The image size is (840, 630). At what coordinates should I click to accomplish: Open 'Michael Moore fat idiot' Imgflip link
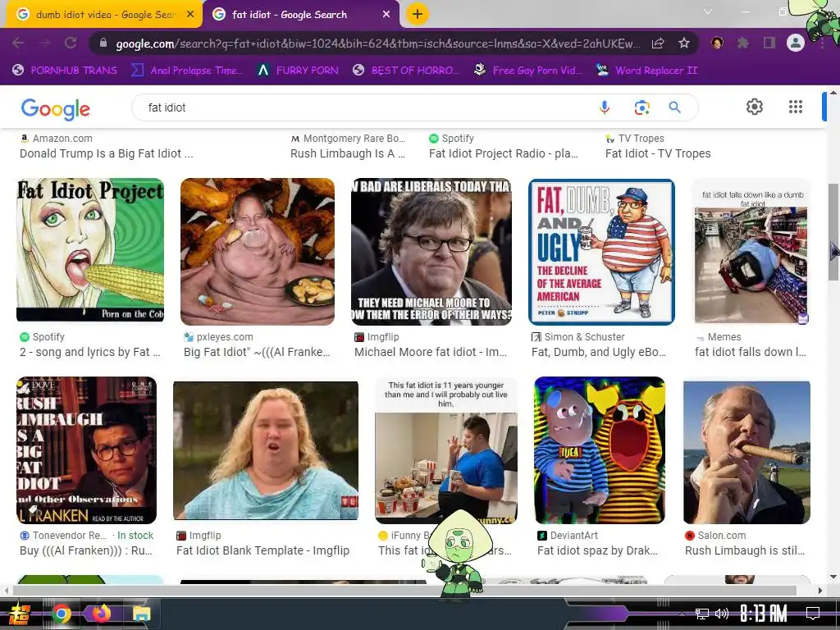coord(430,352)
